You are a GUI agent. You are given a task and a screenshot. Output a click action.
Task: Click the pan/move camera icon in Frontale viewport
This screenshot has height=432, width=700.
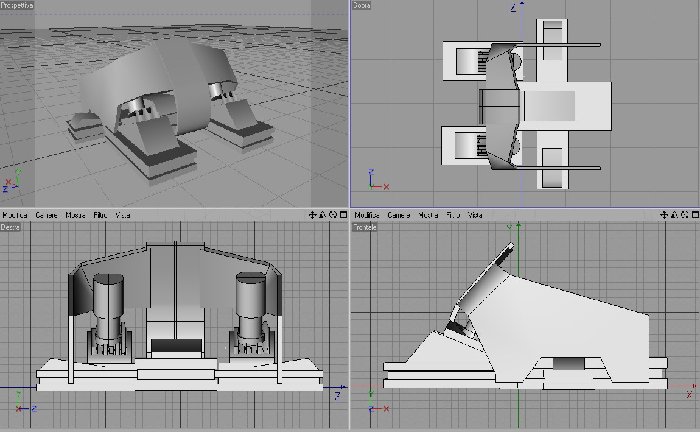tap(664, 215)
